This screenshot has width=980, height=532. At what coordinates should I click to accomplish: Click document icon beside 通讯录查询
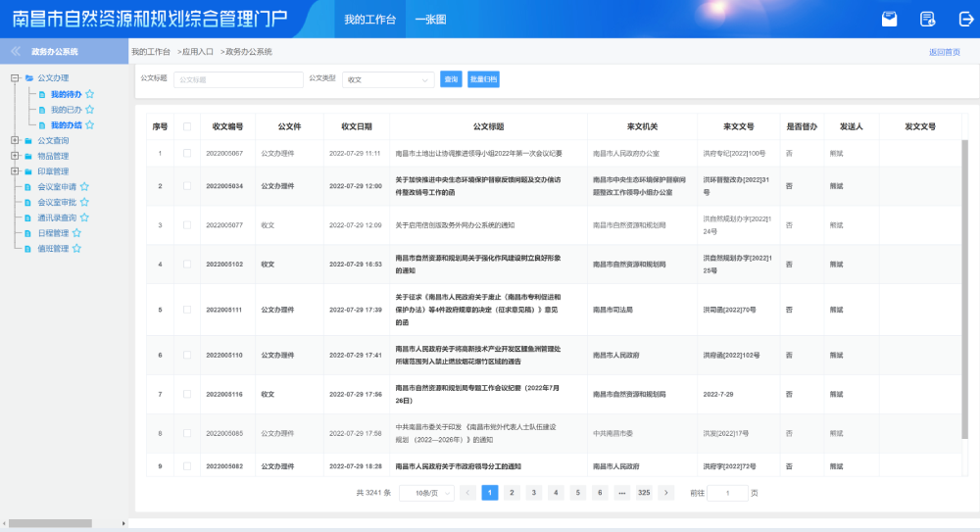click(x=27, y=218)
